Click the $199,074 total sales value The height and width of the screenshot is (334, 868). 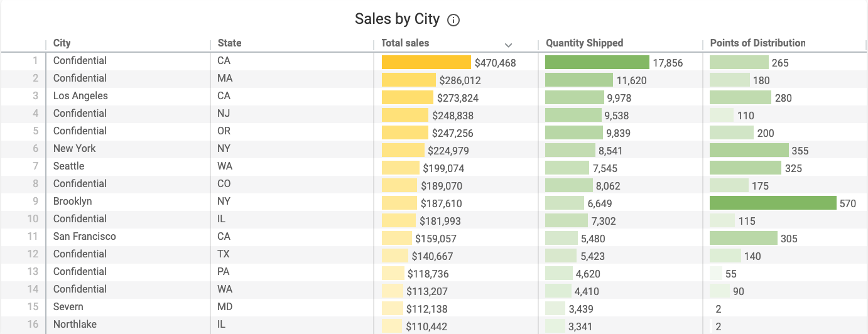tap(443, 168)
